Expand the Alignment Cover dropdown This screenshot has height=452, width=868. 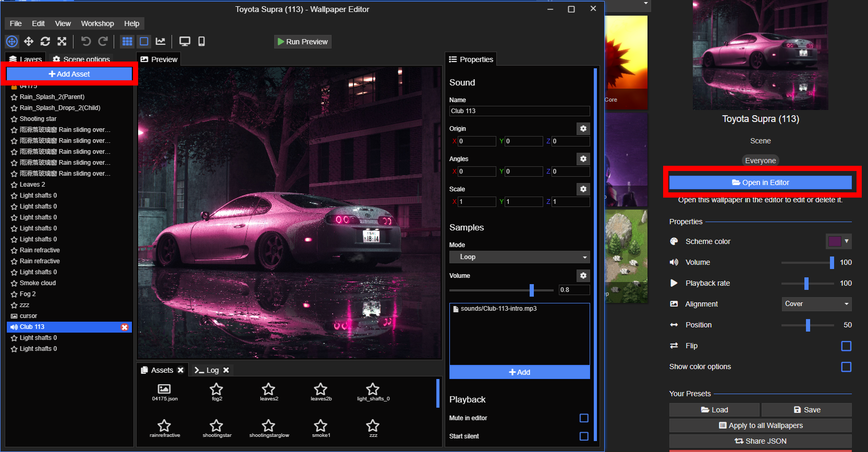816,304
